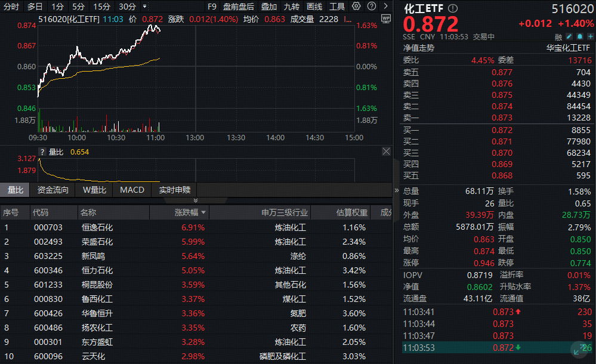Click the pen edit icon near 融
Viewport: 596px width, 364px height.
(x=569, y=36)
